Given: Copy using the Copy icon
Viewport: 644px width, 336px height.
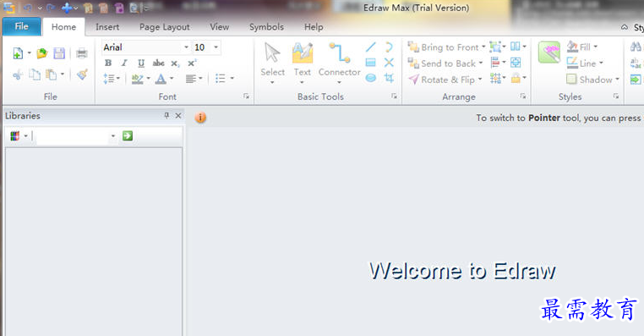Looking at the screenshot, I should (x=35, y=74).
